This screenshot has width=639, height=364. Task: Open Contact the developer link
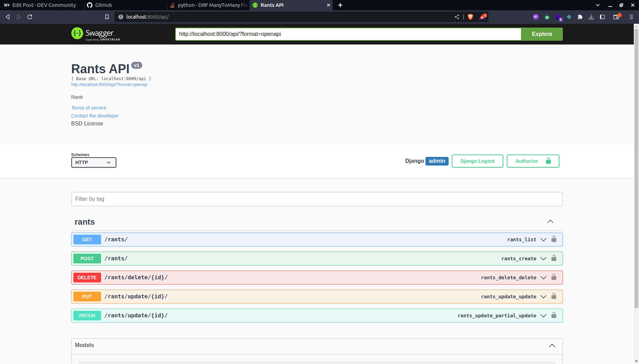[95, 115]
